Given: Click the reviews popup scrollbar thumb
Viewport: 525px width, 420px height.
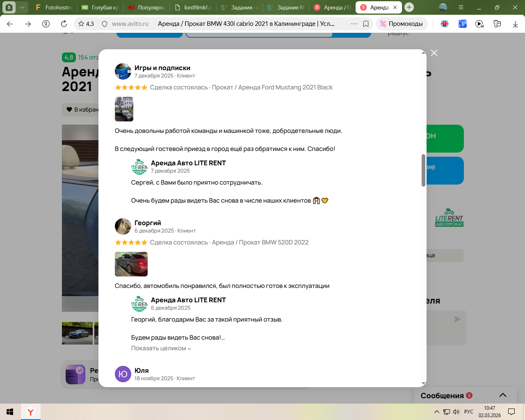Looking at the screenshot, I should (x=423, y=170).
